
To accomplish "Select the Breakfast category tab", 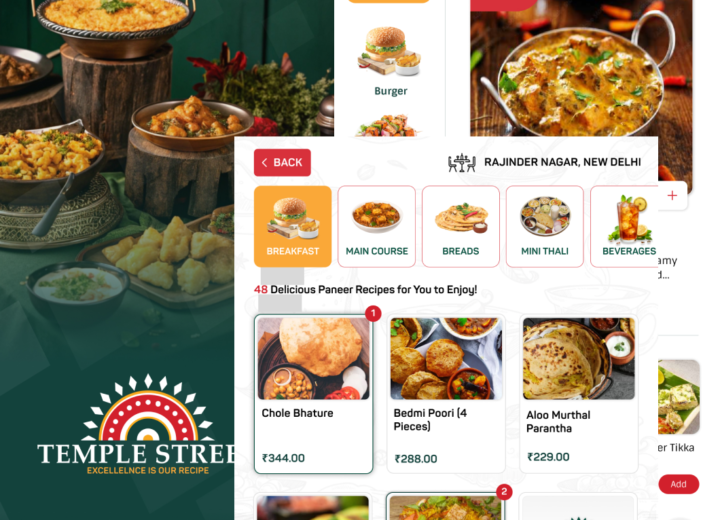I will click(292, 226).
